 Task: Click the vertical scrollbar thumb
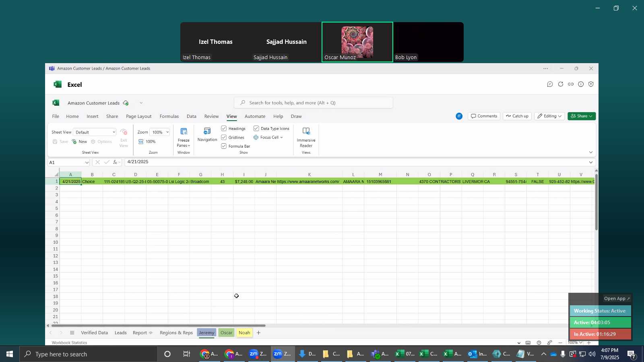597,202
